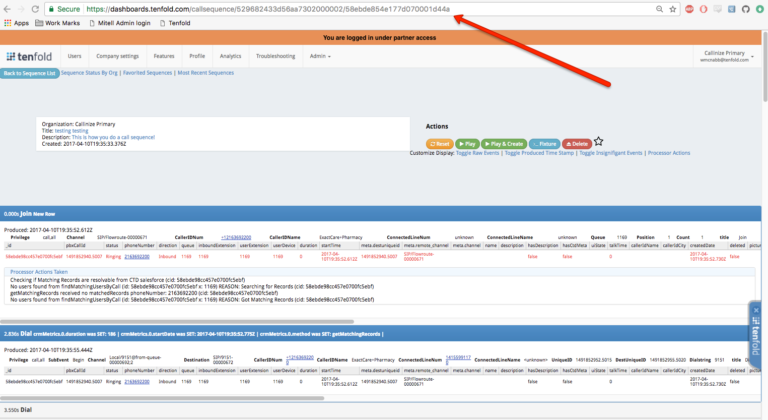Open the Work Marks bookmarks folder

coord(57,23)
